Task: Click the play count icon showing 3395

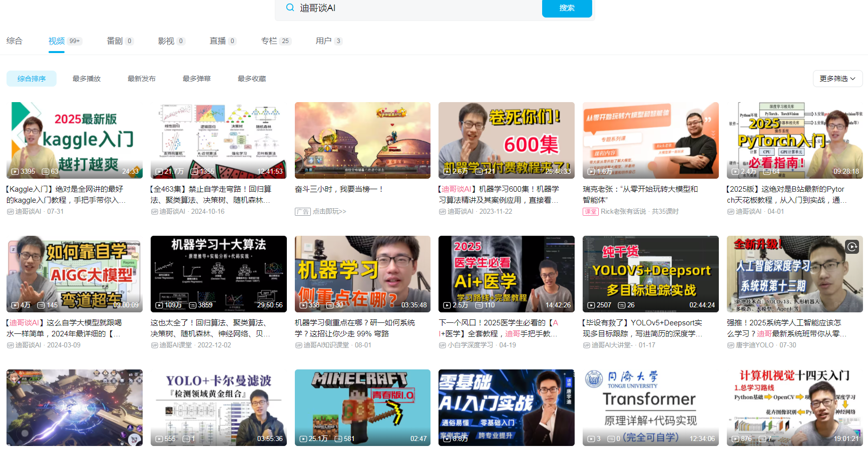Action: (x=15, y=172)
